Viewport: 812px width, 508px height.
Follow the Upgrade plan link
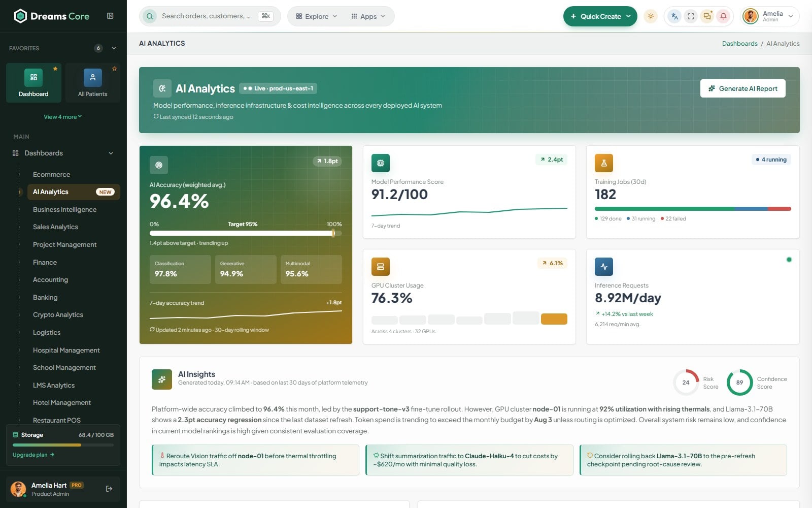[33, 455]
